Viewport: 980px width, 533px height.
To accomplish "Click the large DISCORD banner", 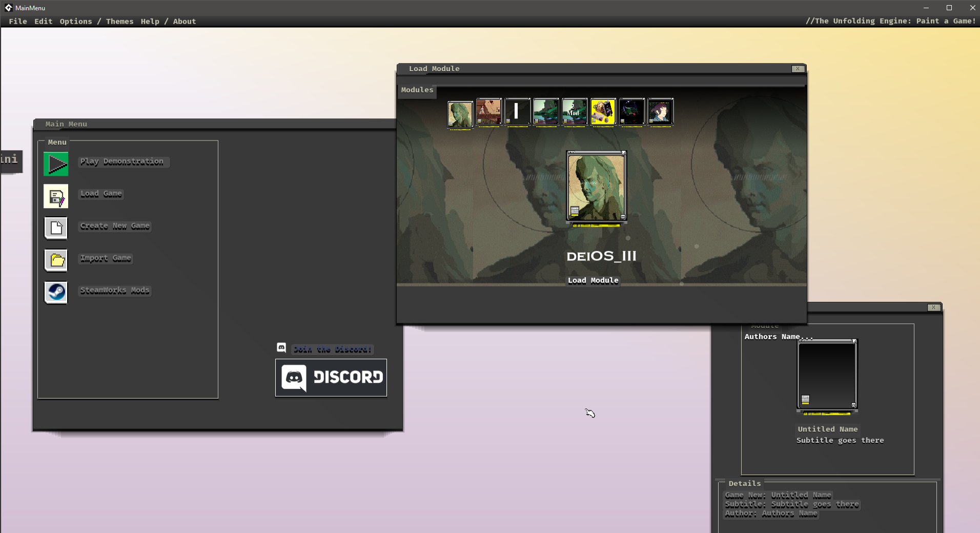I will coord(331,378).
